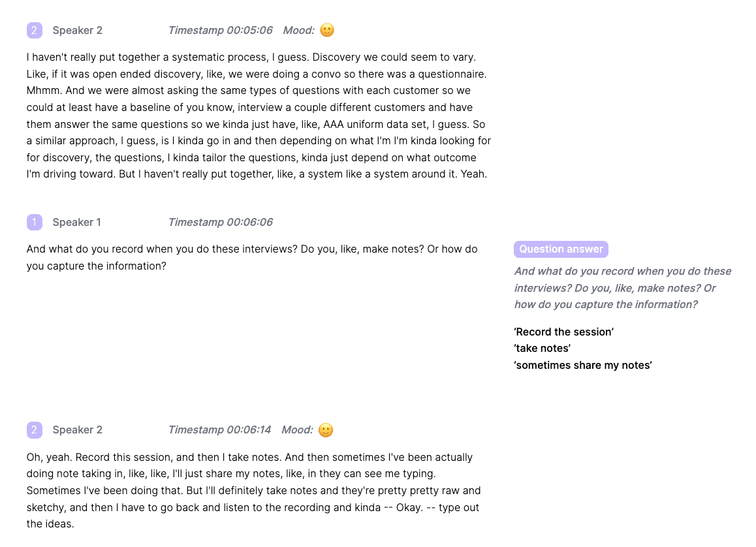The image size is (756, 547).
Task: Click the purple numbered avatar next to Speaker 1
Action: [34, 222]
